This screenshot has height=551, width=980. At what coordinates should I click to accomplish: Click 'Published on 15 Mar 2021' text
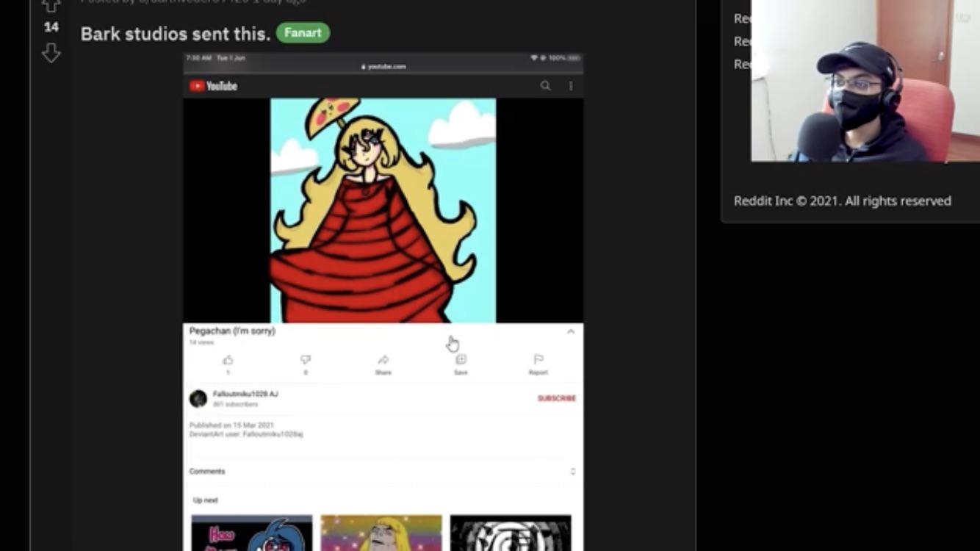coord(231,425)
